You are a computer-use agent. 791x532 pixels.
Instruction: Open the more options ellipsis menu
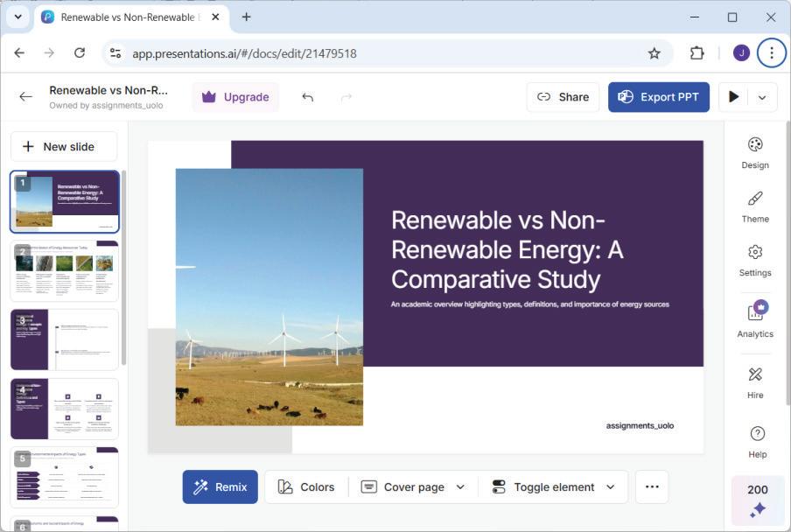[x=652, y=487]
